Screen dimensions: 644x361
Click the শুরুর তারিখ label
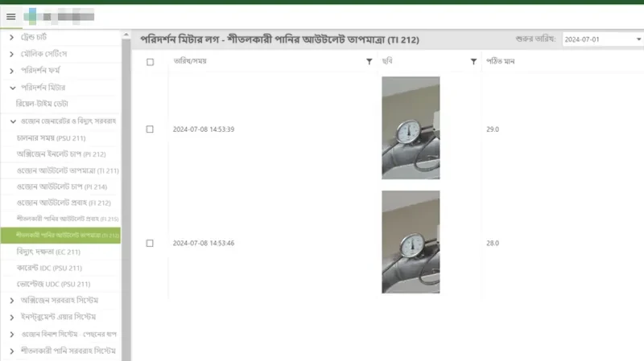535,39
